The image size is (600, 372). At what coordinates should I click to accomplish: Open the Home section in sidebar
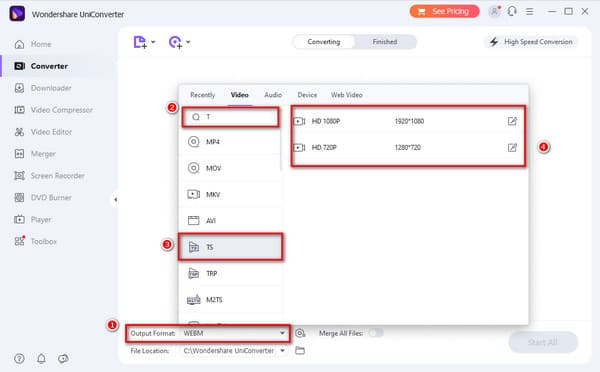click(x=33, y=44)
